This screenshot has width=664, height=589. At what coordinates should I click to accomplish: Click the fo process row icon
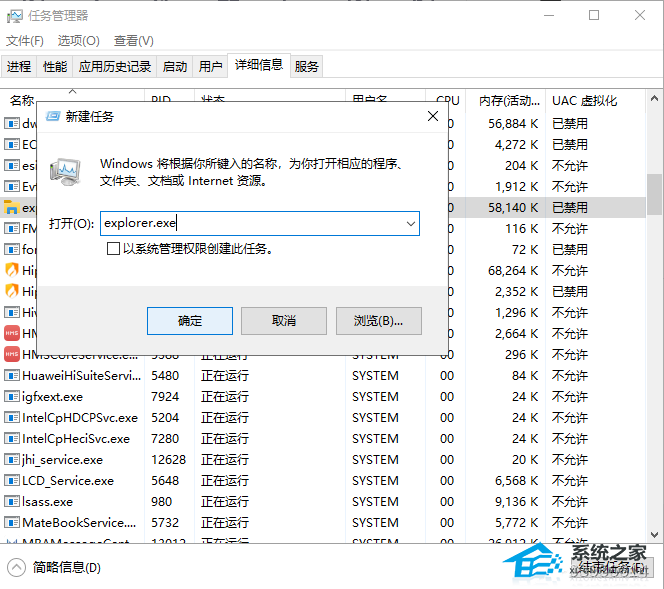click(x=12, y=249)
